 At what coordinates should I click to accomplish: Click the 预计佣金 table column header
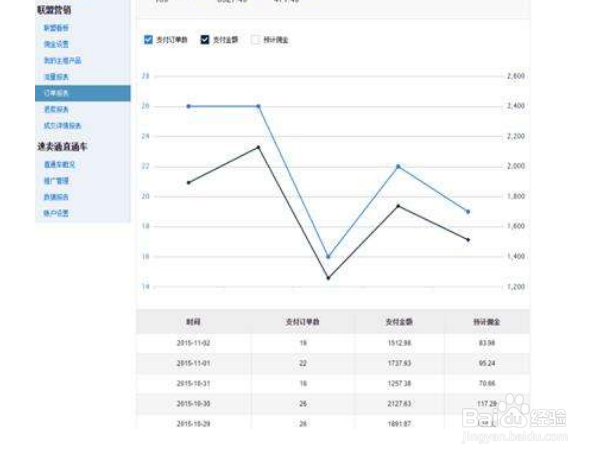pos(486,322)
